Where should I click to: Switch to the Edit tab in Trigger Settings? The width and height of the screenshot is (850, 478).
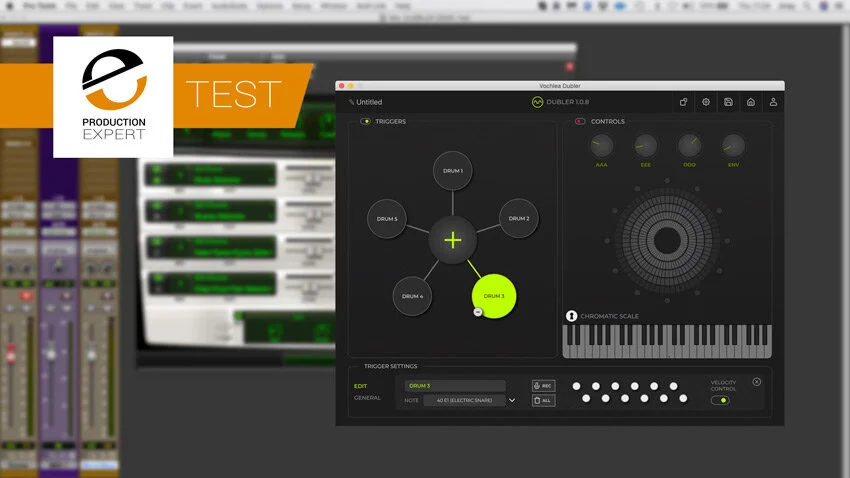[360, 386]
